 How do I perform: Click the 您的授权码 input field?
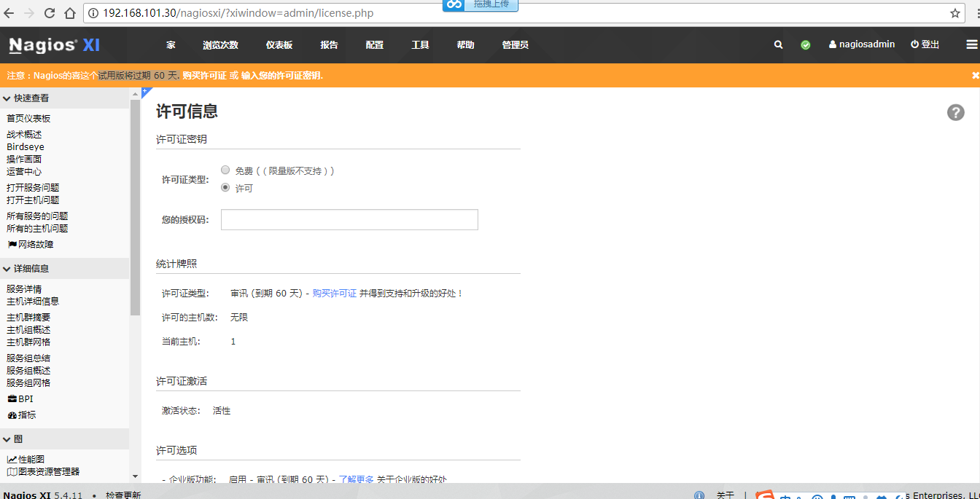[x=349, y=220]
